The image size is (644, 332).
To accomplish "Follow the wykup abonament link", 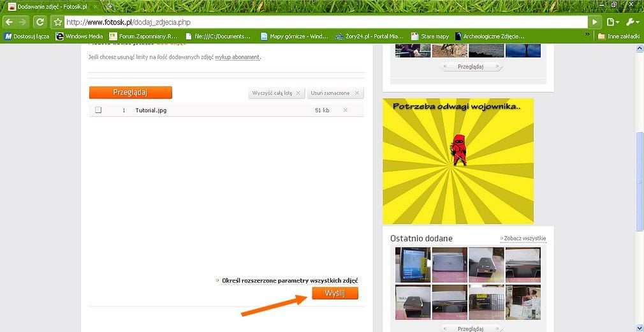I will [237, 57].
